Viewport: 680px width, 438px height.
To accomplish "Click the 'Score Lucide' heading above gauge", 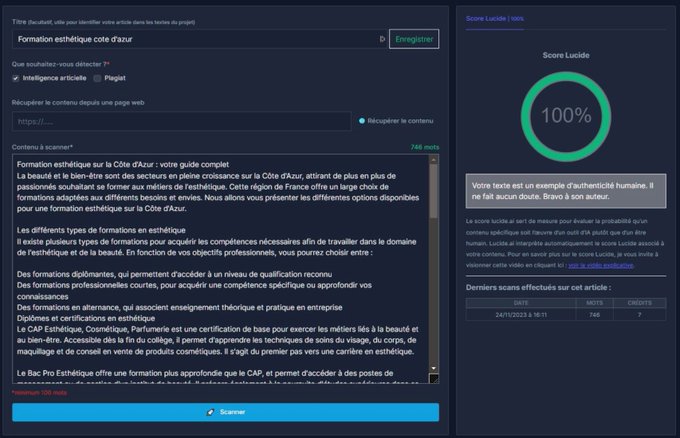I will click(566, 56).
